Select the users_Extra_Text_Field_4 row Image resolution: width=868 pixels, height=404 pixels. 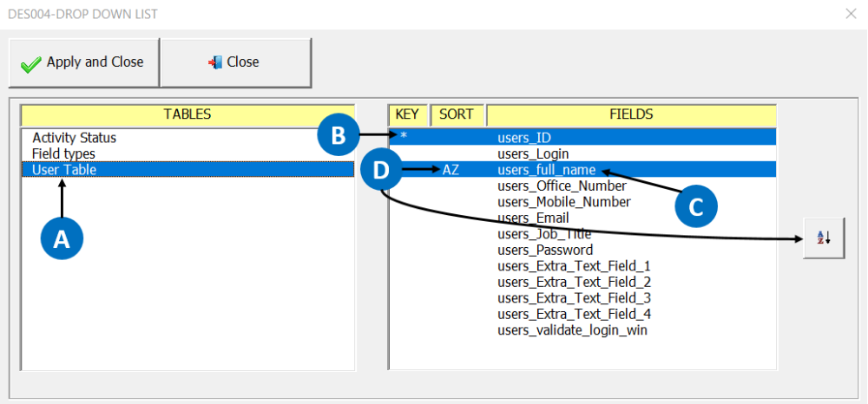tap(582, 314)
